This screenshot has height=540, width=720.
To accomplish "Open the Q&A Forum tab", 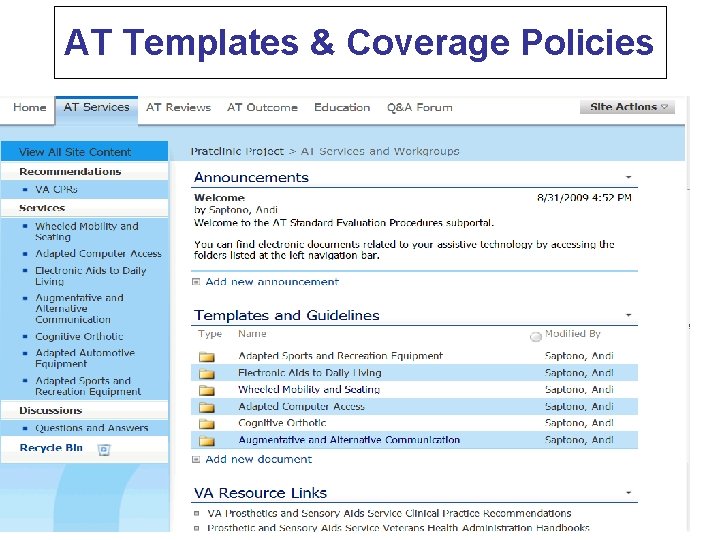I will click(420, 107).
